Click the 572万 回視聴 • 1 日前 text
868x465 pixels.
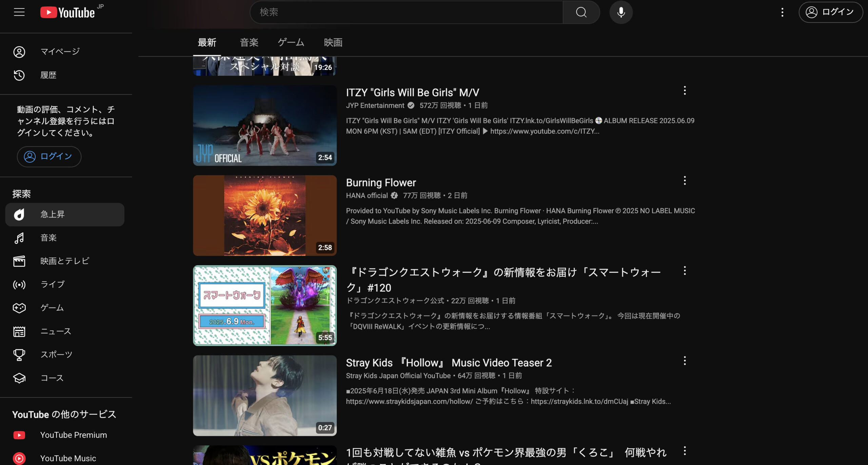454,106
